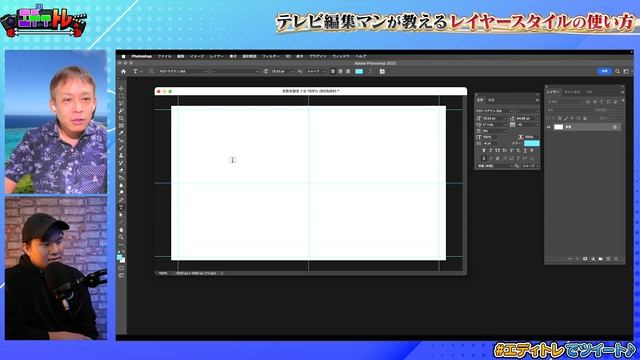Toggle All Caps in Character panel
The image size is (640, 360).
498,151
